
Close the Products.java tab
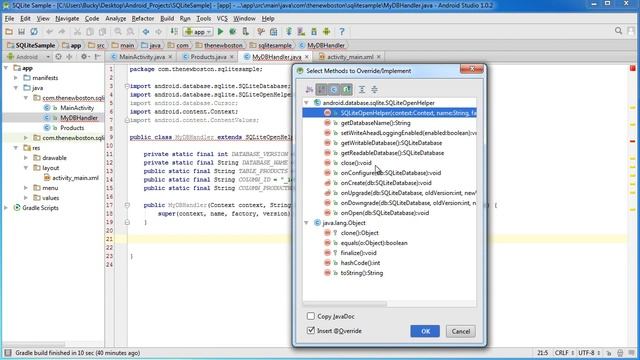[x=232, y=57]
